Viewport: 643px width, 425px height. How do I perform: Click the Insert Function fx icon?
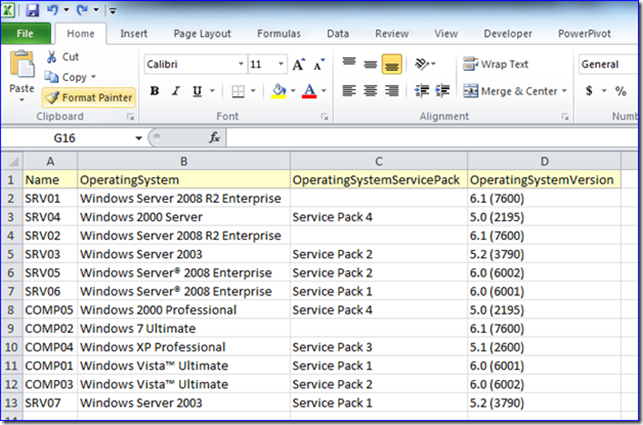(x=214, y=137)
